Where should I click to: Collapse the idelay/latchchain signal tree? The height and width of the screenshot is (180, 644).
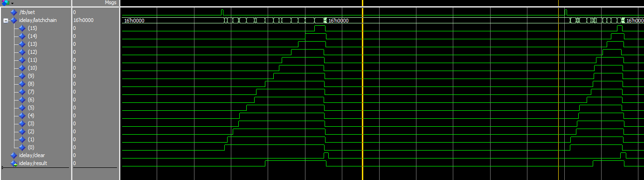tap(5, 20)
